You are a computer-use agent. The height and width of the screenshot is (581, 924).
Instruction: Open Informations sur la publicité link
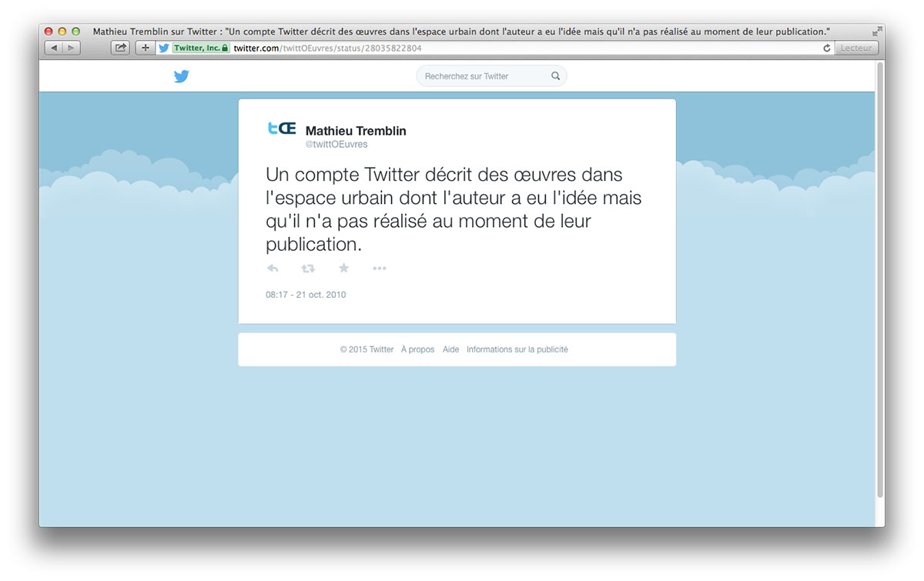click(x=517, y=349)
